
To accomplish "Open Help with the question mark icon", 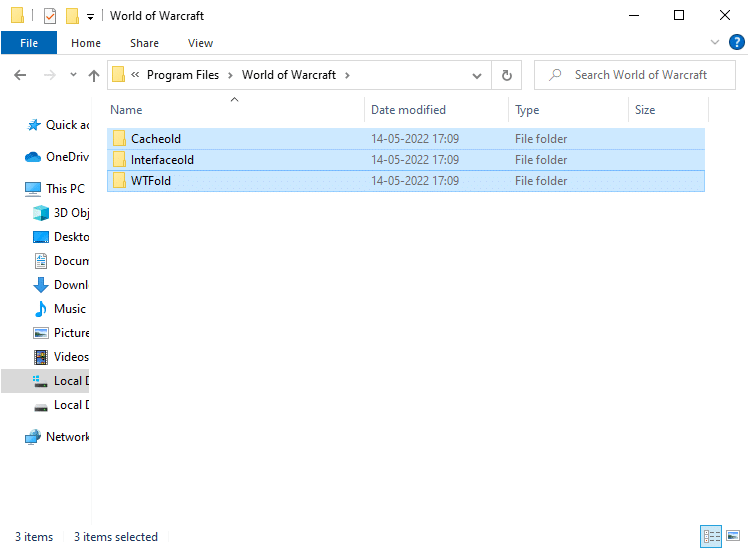I will tap(736, 42).
